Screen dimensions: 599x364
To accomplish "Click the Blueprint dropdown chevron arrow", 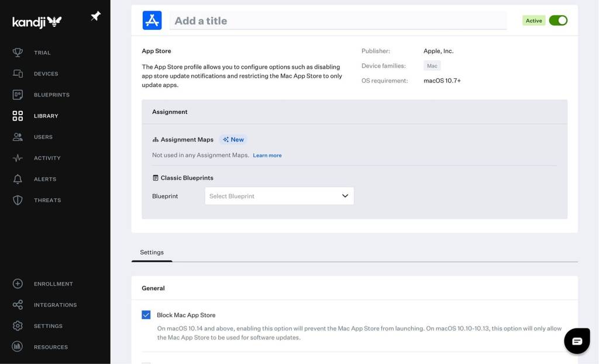I will pos(345,196).
